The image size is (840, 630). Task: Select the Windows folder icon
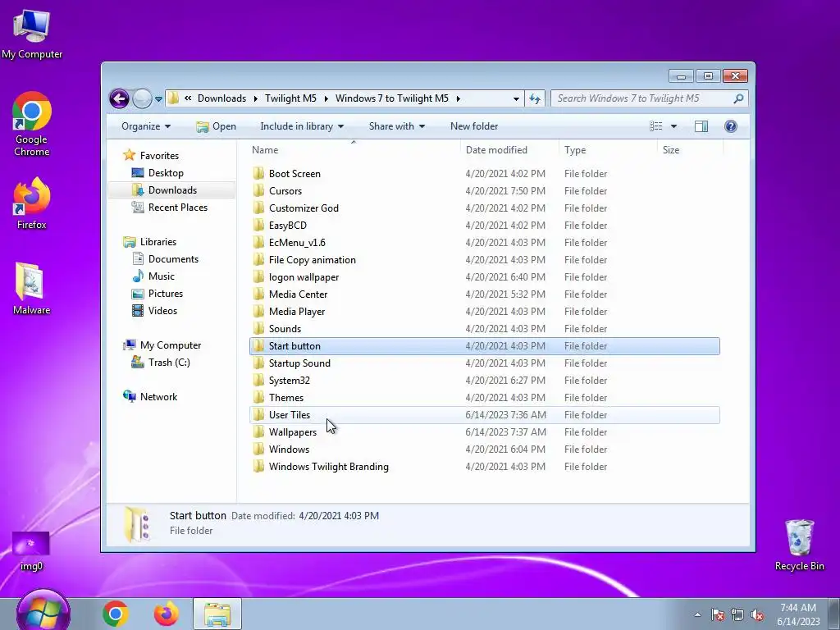click(x=258, y=449)
